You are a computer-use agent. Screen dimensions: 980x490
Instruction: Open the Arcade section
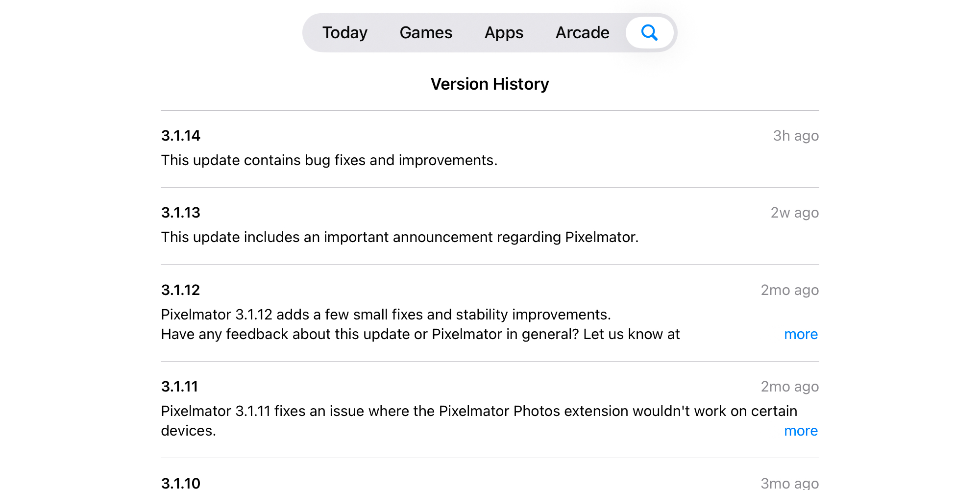pyautogui.click(x=582, y=32)
